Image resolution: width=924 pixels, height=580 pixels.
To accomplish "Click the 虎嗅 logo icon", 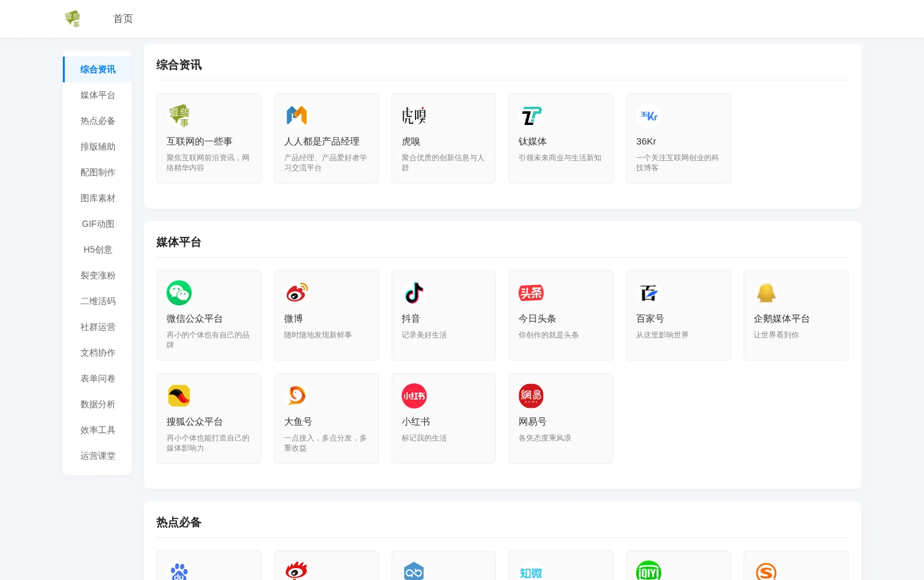I will point(414,116).
